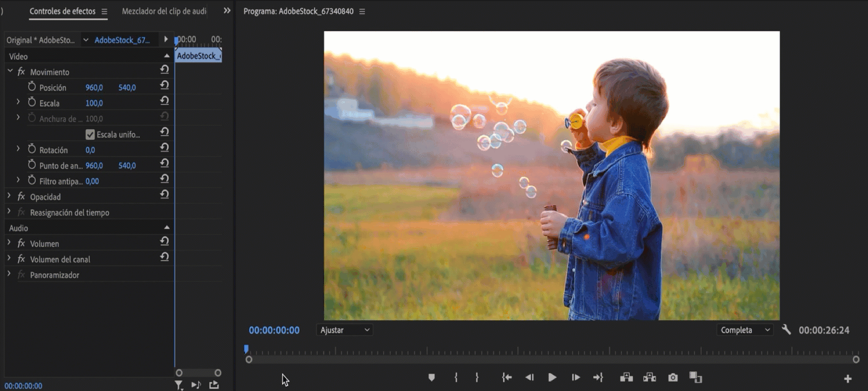Step back one frame

coord(529,378)
